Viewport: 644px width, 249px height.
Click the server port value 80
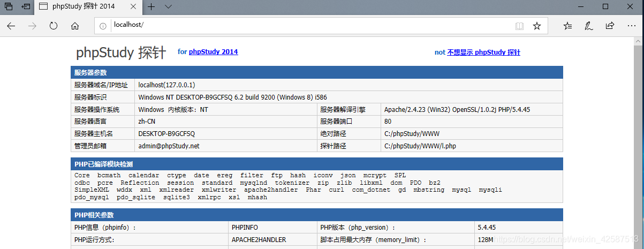[x=388, y=122]
